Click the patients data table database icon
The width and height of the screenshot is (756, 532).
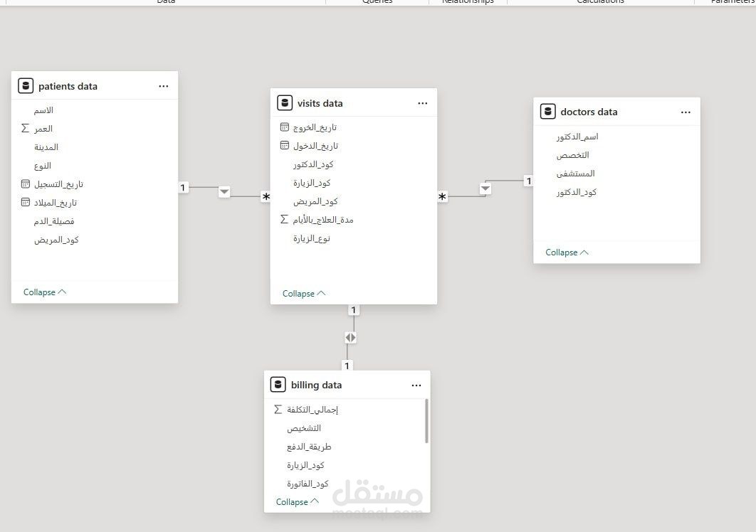(26, 86)
